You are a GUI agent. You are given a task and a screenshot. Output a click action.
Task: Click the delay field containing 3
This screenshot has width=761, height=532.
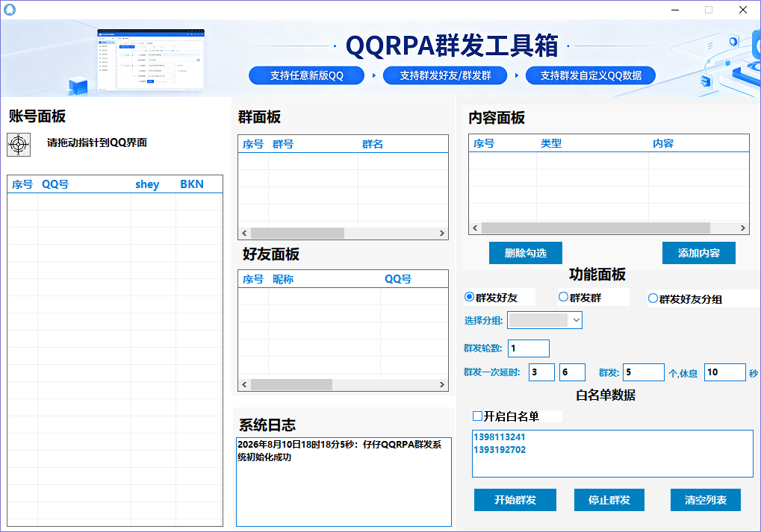click(x=541, y=372)
